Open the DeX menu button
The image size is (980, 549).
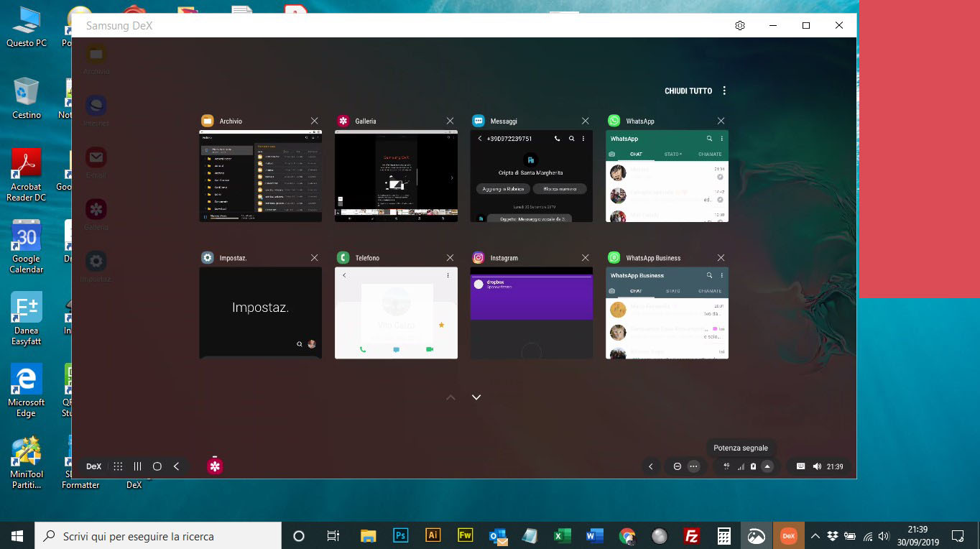tap(94, 466)
